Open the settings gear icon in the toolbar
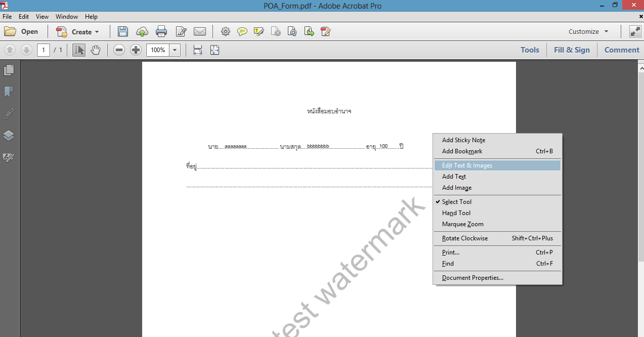The height and width of the screenshot is (337, 644). pyautogui.click(x=226, y=31)
